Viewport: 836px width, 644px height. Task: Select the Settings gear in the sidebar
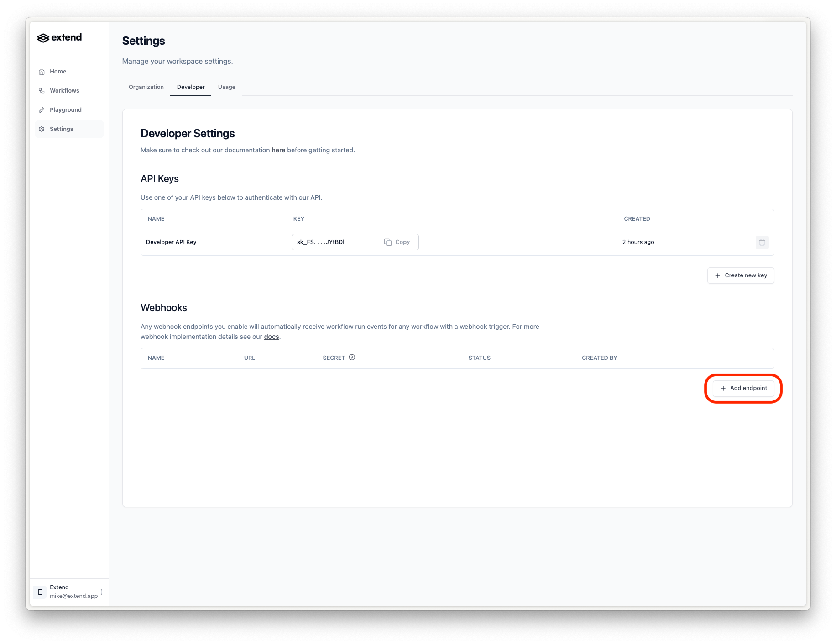click(x=42, y=129)
